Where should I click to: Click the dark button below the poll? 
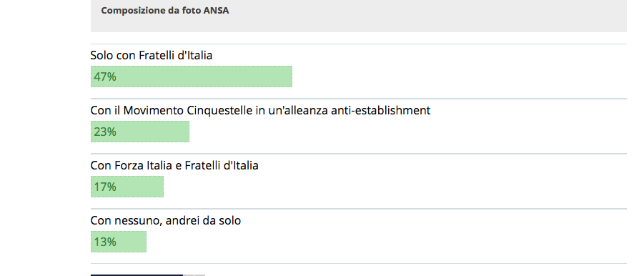click(137, 275)
